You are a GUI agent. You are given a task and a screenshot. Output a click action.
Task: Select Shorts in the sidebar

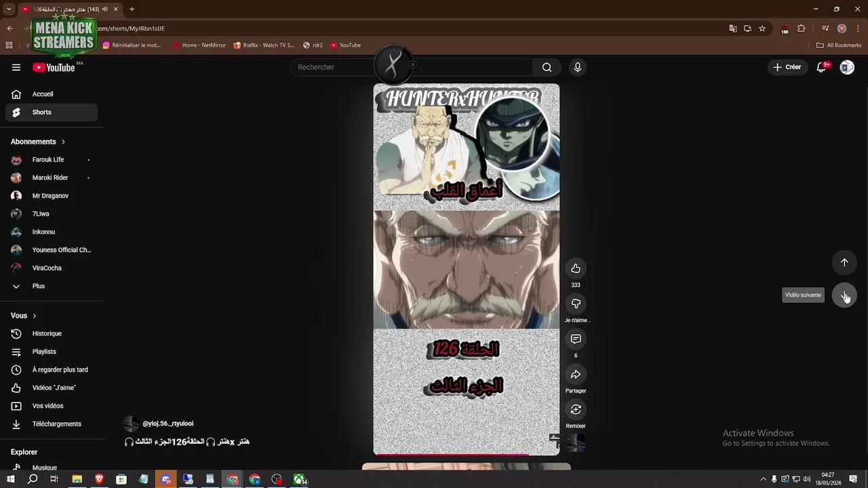(x=52, y=113)
